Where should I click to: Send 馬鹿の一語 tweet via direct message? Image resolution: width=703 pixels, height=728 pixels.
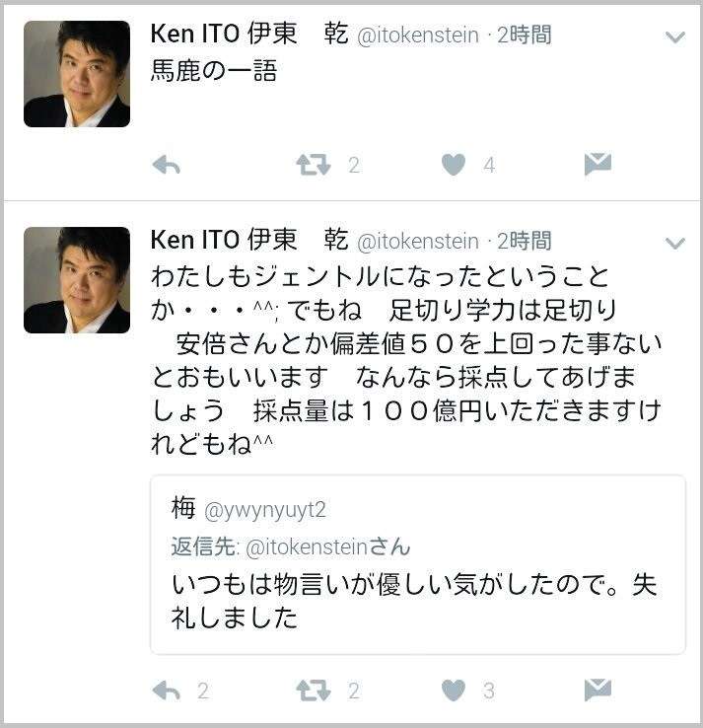coord(598,164)
